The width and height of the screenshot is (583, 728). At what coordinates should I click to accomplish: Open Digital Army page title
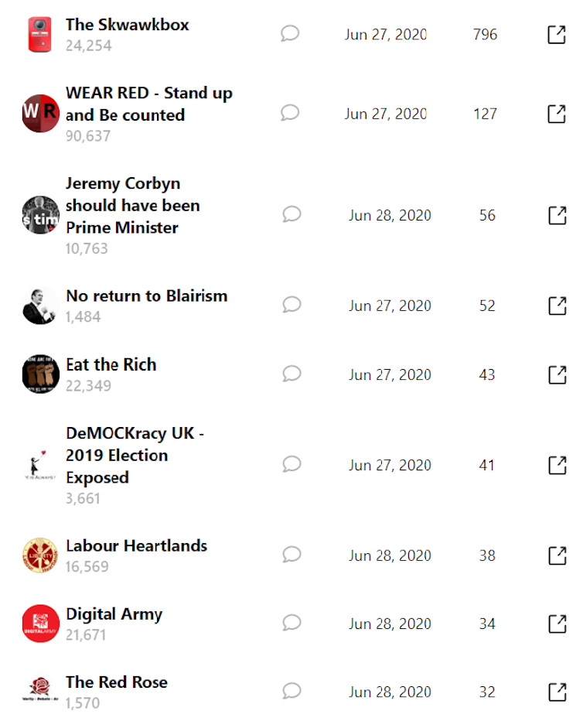(114, 614)
